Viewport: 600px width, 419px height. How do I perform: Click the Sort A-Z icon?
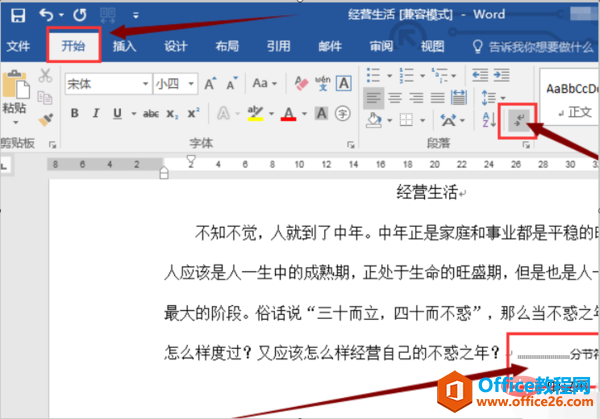pos(489,120)
